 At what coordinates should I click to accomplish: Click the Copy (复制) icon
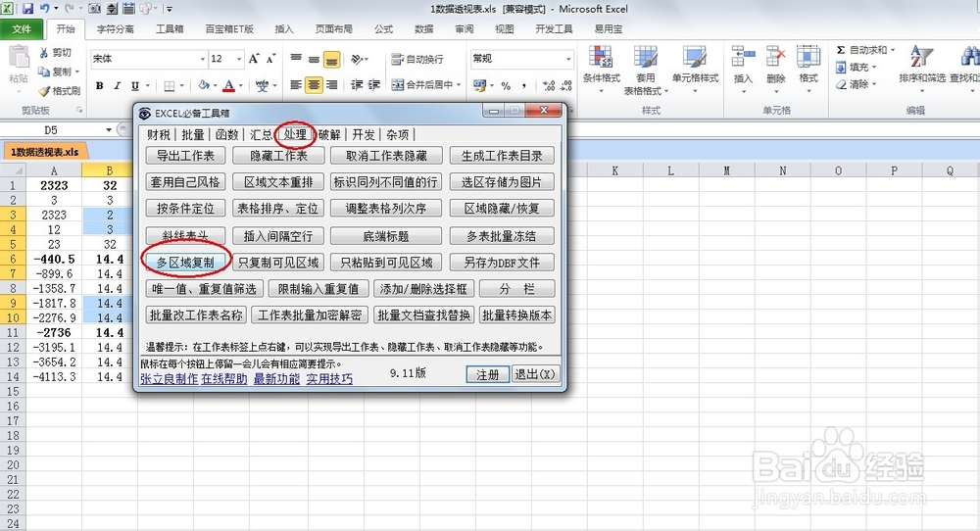pos(44,72)
